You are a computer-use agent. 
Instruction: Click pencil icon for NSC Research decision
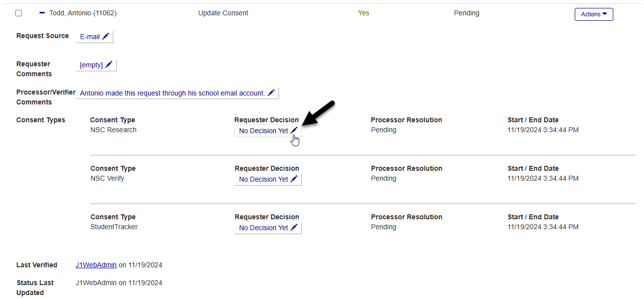click(294, 130)
